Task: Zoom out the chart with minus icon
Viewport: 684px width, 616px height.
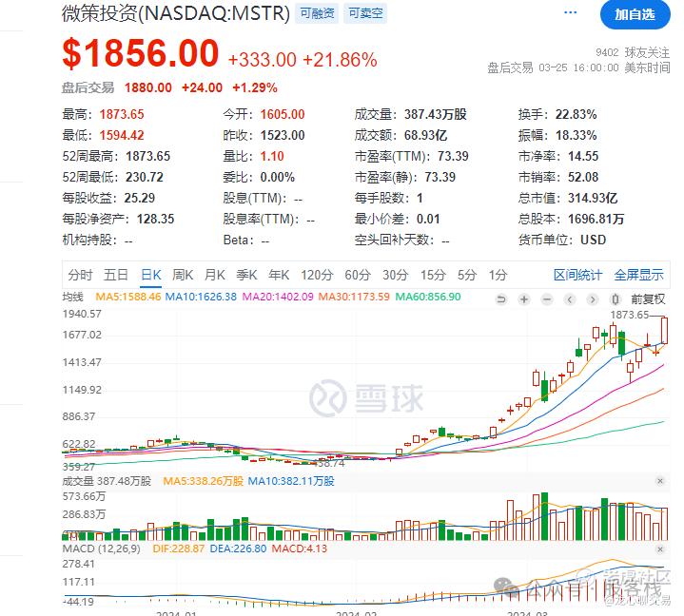Action: [547, 299]
